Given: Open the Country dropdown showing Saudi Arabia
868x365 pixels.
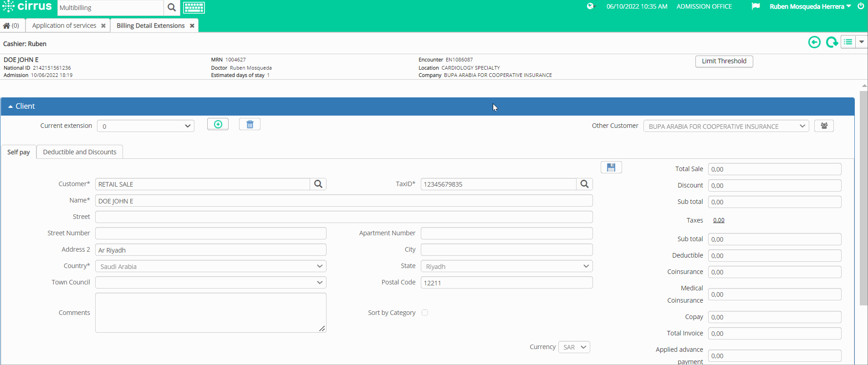Looking at the screenshot, I should pyautogui.click(x=211, y=266).
